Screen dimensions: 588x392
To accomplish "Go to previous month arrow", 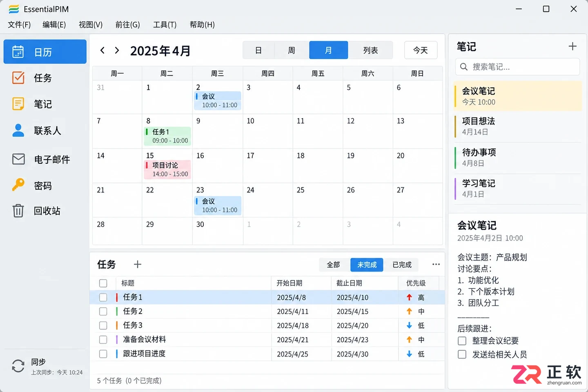I will tap(102, 50).
